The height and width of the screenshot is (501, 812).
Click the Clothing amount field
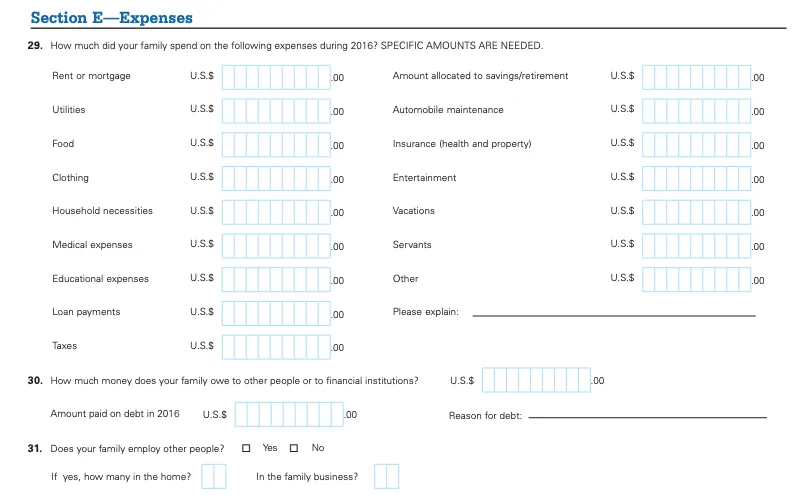277,178
